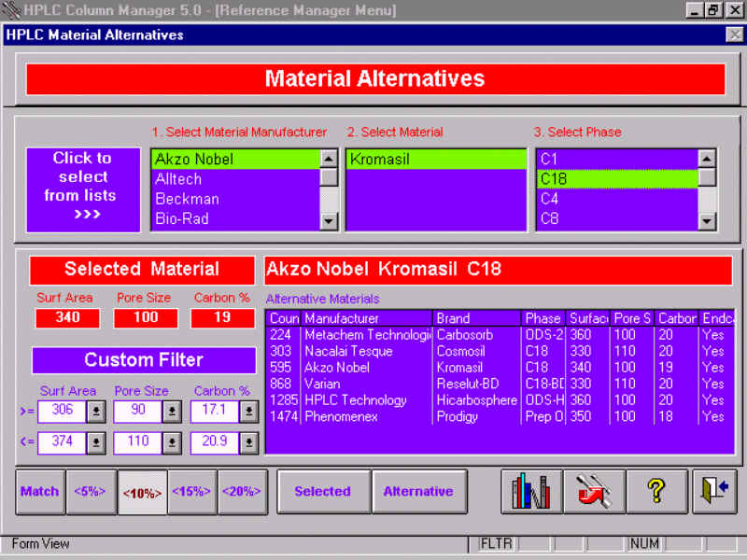Select Kromasil in the material list
The width and height of the screenshot is (747, 560).
pos(436,159)
